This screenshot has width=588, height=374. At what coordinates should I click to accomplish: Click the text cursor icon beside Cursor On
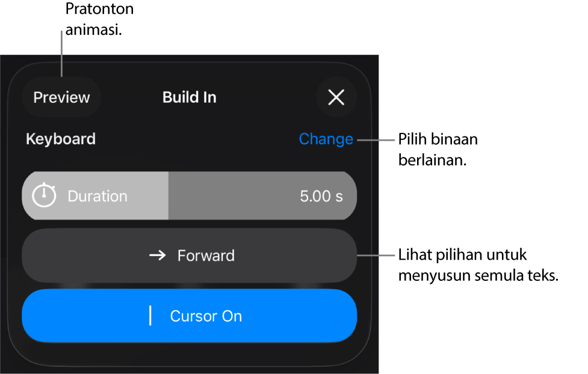tap(150, 316)
